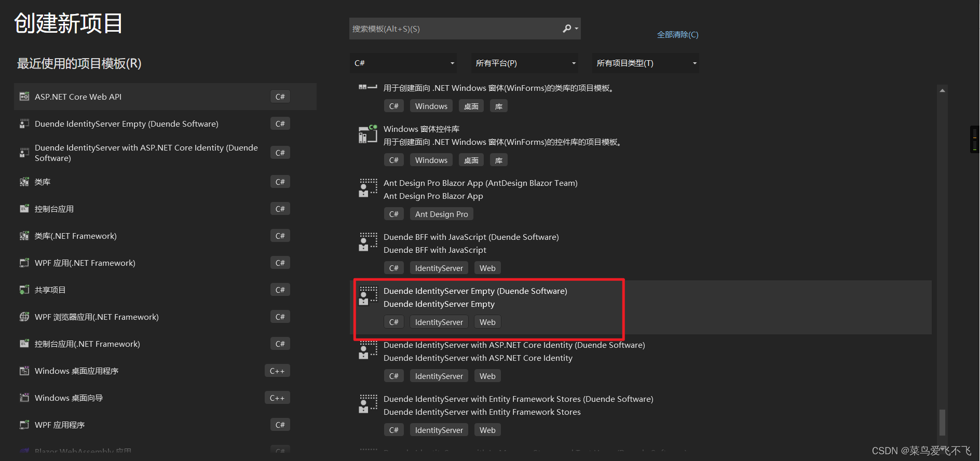Click Web tag under Entity Framework Stores template
The width and height of the screenshot is (980, 461).
(487, 430)
